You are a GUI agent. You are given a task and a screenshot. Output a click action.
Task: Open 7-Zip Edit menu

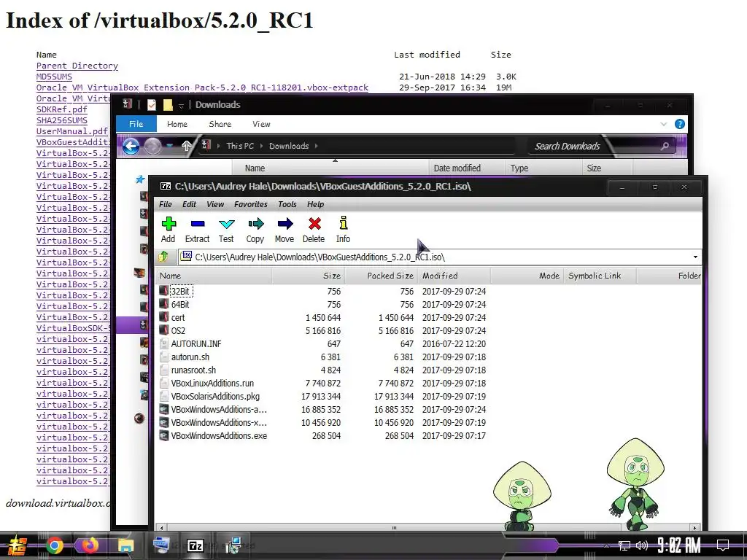pyautogui.click(x=189, y=204)
